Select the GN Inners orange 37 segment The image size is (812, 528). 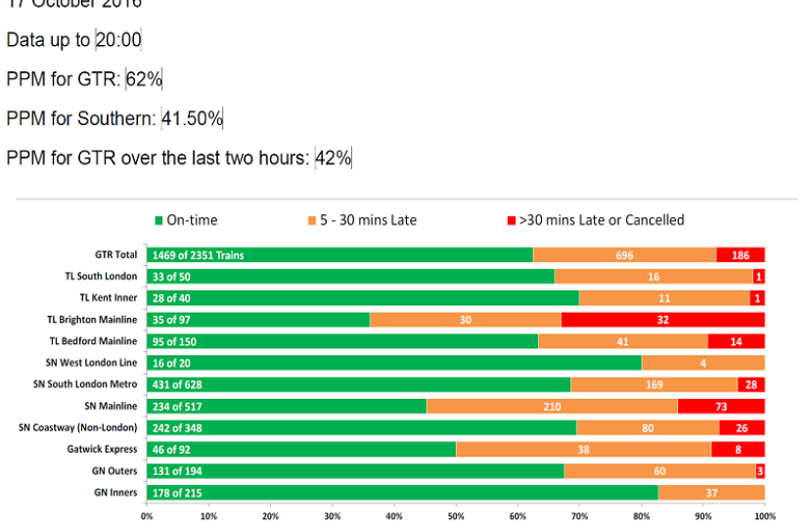point(711,492)
